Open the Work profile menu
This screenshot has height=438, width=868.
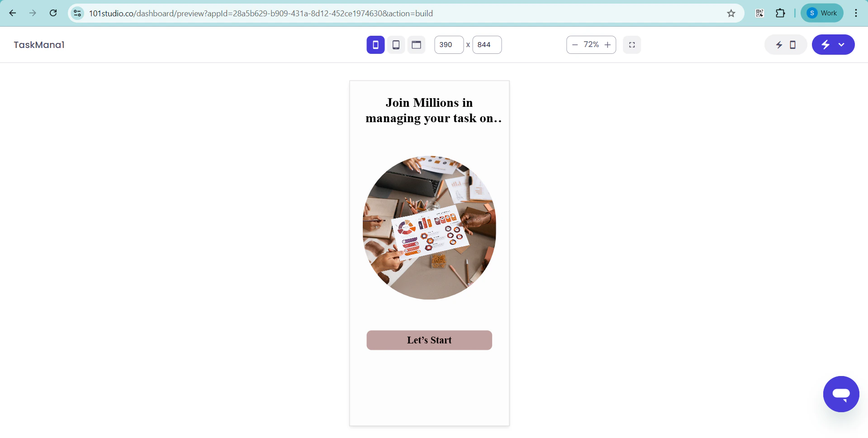click(x=822, y=13)
